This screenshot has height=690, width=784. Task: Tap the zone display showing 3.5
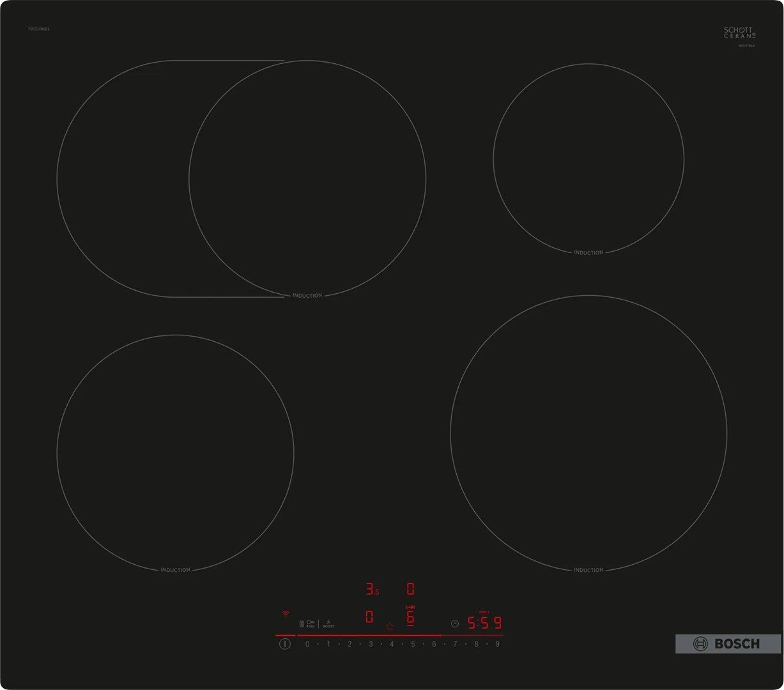[372, 590]
